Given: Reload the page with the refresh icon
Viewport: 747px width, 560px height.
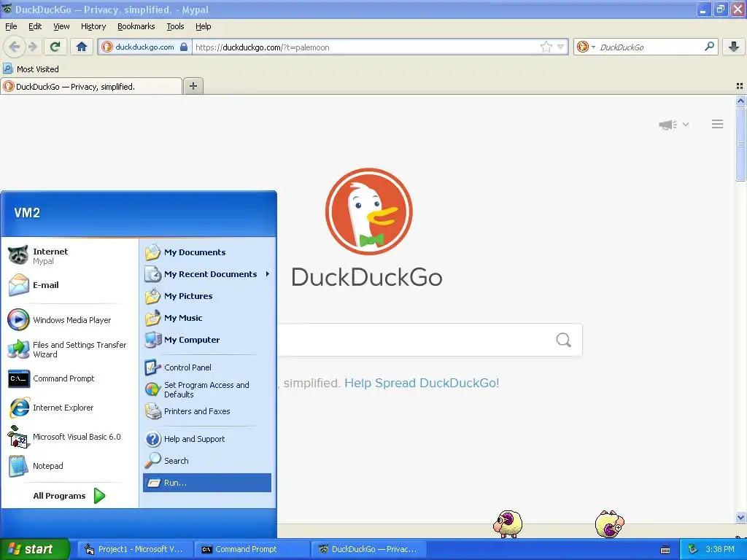Looking at the screenshot, I should click(x=55, y=47).
